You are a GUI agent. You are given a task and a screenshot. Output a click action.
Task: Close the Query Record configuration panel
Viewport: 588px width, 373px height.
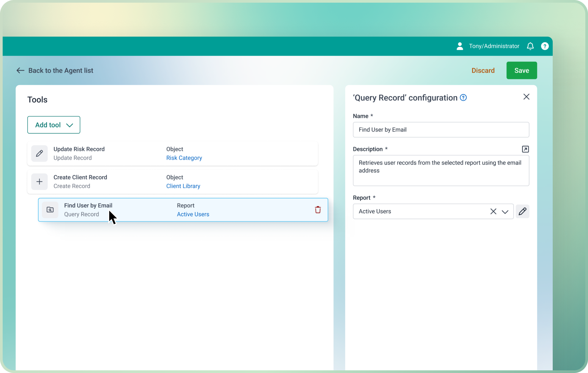pyautogui.click(x=526, y=97)
